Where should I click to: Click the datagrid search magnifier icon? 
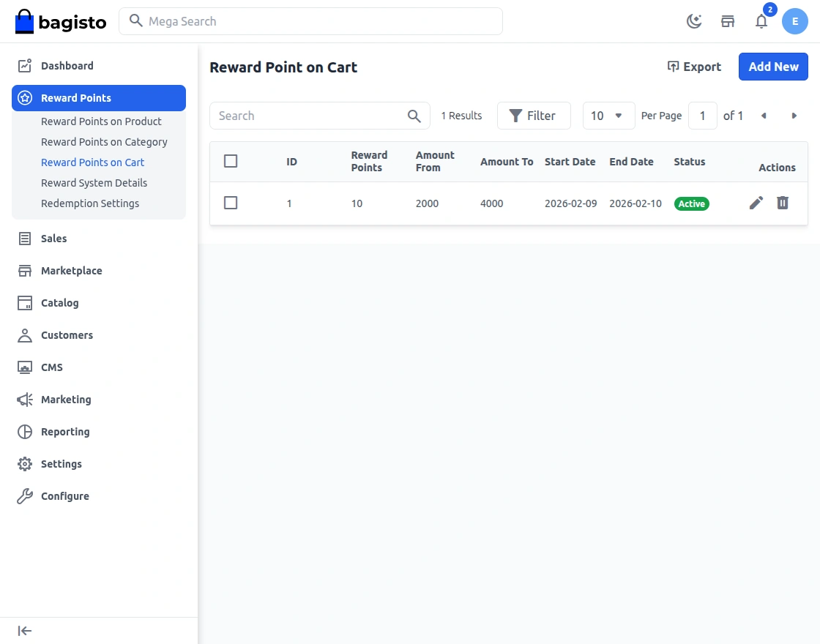point(414,116)
